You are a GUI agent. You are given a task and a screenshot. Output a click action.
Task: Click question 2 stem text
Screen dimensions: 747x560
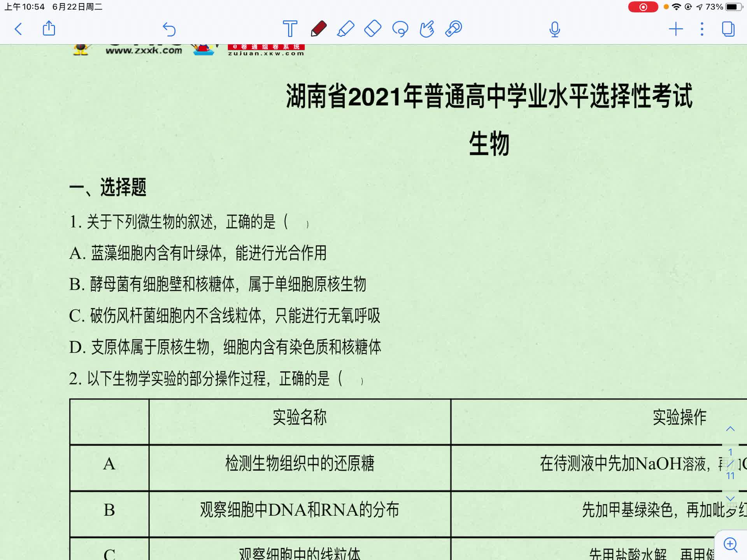(216, 379)
